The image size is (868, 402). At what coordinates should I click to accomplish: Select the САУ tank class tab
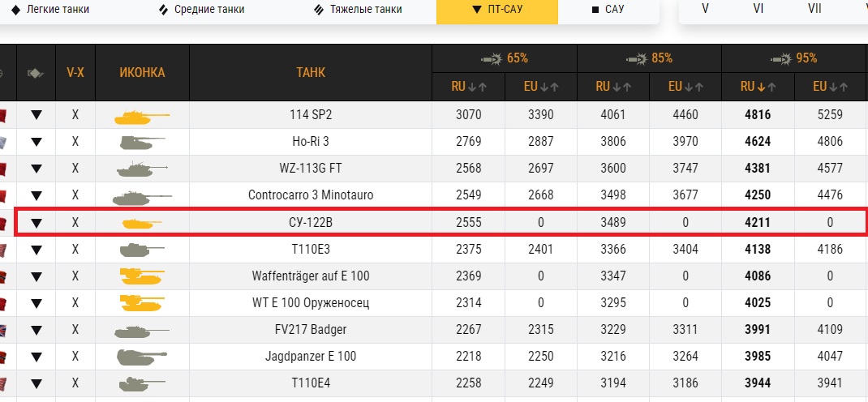coord(608,10)
